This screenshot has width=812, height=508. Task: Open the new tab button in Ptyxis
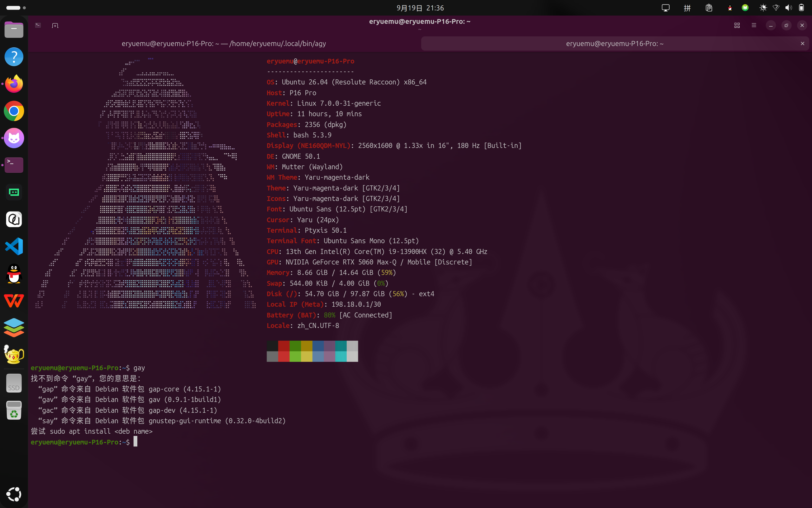pos(55,25)
